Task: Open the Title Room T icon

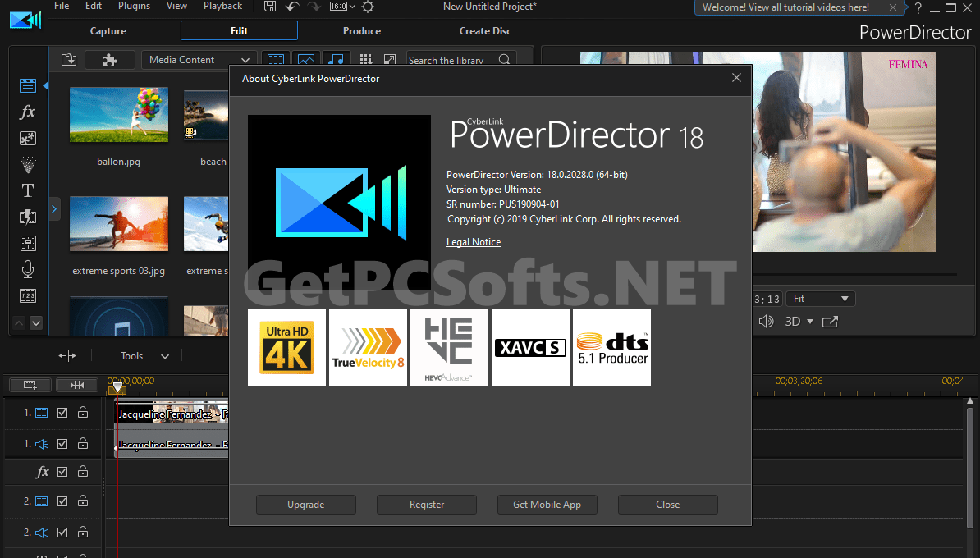Action: (x=28, y=190)
